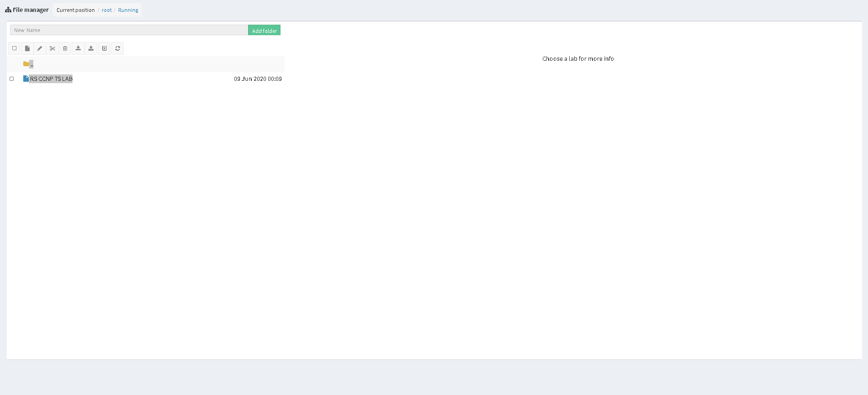Screen dimensions: 868x395
Task: Click the 'Current position' breadcrumb label
Action: (x=76, y=10)
